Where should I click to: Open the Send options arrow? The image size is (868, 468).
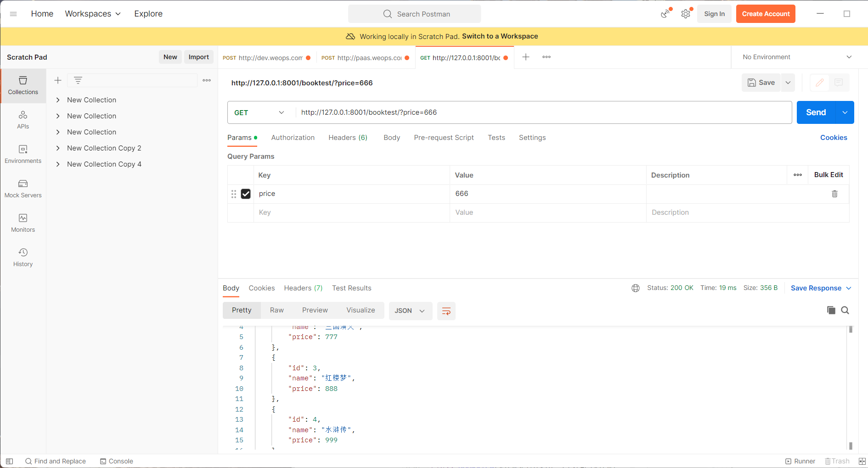click(x=845, y=112)
